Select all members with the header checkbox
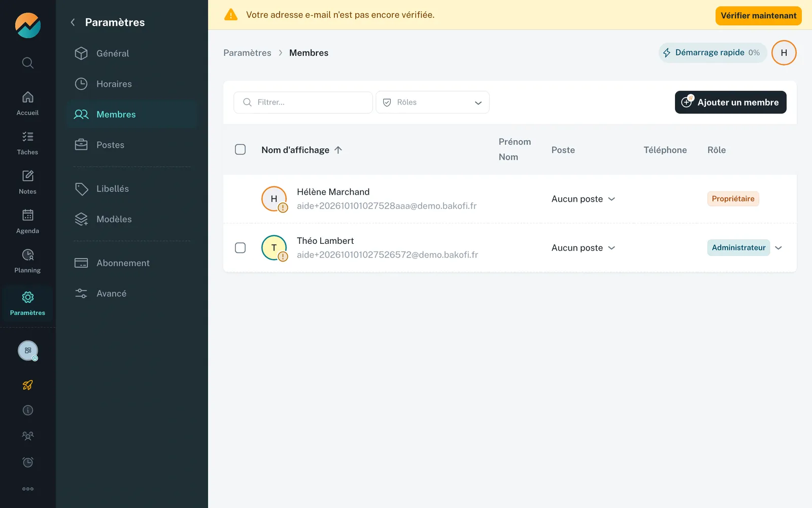Viewport: 812px width, 508px height. (x=241, y=149)
